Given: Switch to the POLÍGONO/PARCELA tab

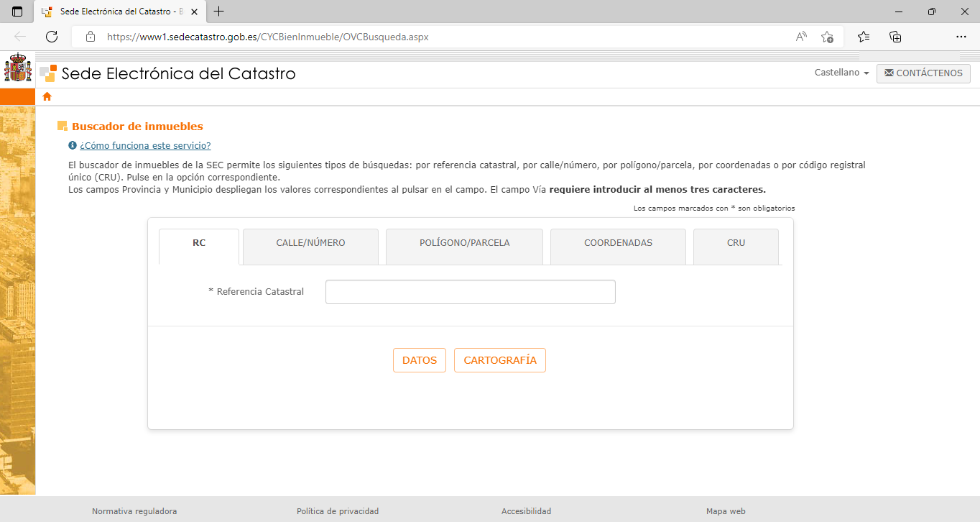Looking at the screenshot, I should tap(464, 246).
